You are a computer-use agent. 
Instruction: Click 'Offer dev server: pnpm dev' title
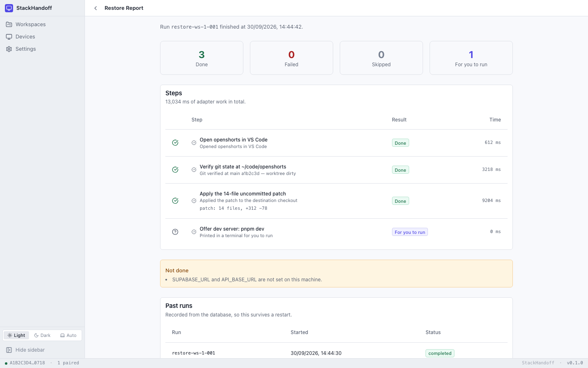click(232, 229)
